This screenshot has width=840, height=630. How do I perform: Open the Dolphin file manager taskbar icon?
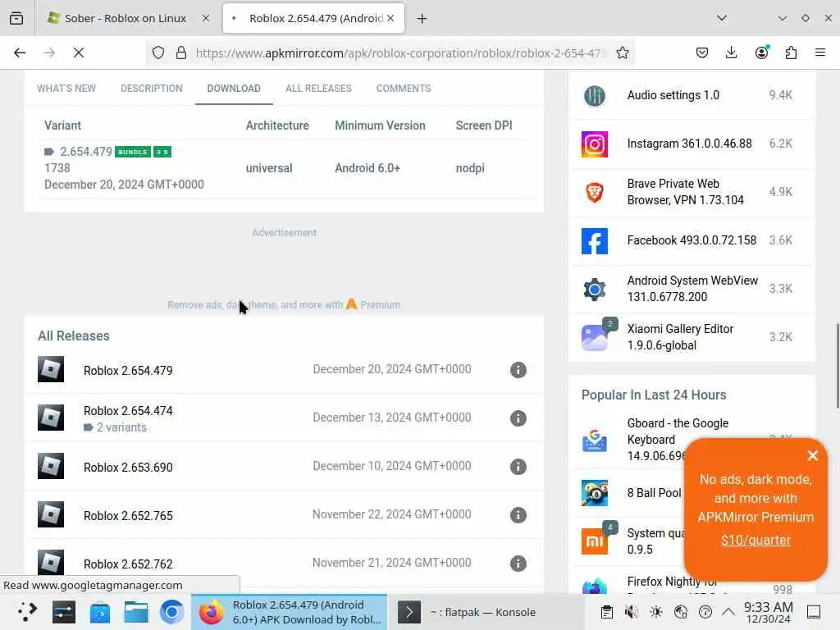pos(136,612)
